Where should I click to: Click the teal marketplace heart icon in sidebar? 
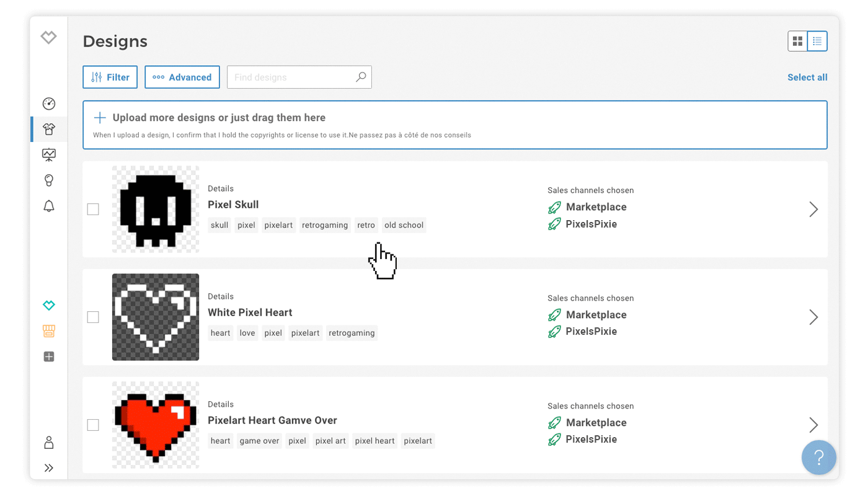coord(49,305)
